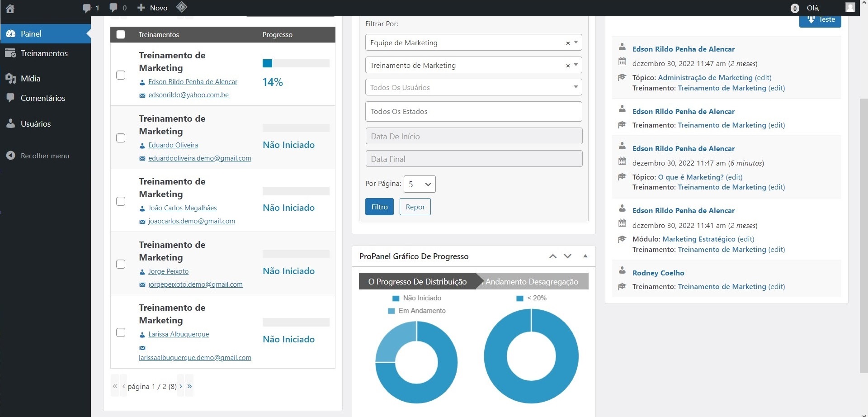Clear the Equipe de Marketing filter selection

point(568,43)
